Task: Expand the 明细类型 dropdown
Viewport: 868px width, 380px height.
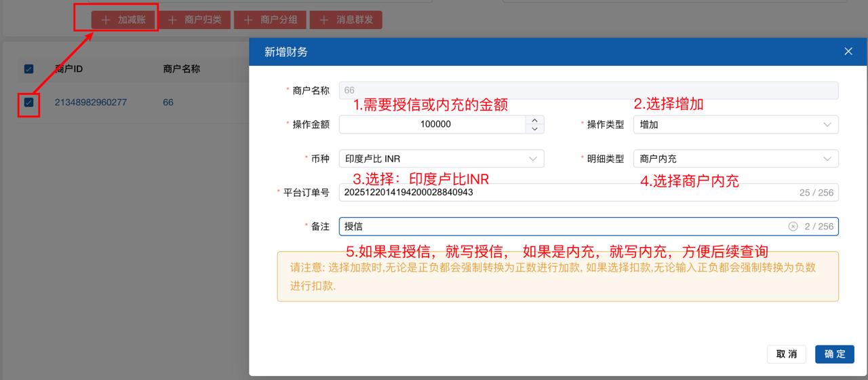Action: 735,159
